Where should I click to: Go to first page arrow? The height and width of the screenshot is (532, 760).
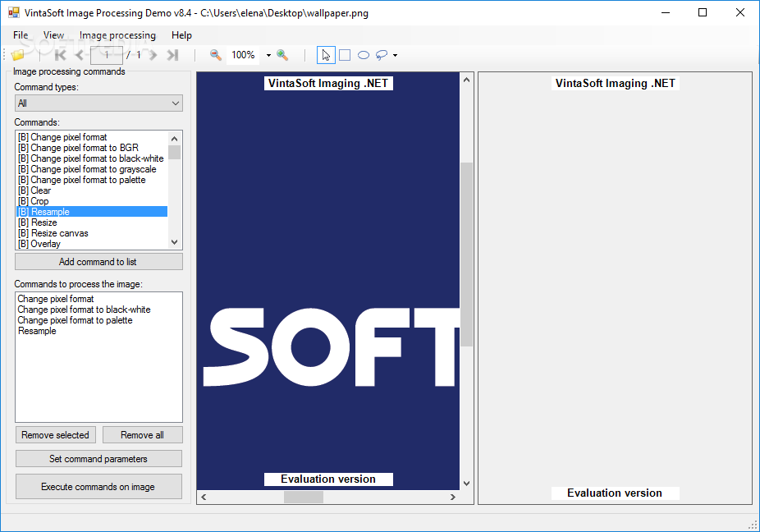point(60,55)
